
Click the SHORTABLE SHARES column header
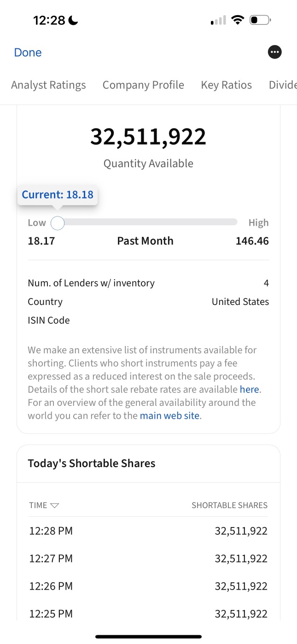pos(229,505)
